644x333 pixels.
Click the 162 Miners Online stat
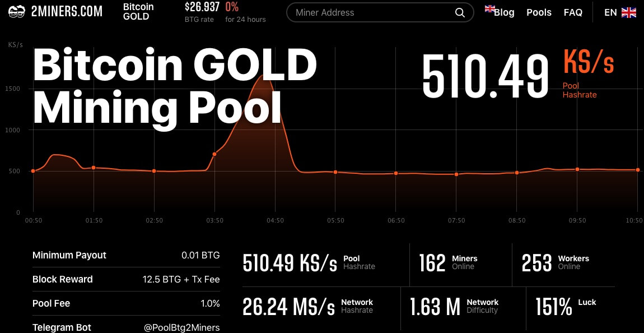tap(448, 263)
